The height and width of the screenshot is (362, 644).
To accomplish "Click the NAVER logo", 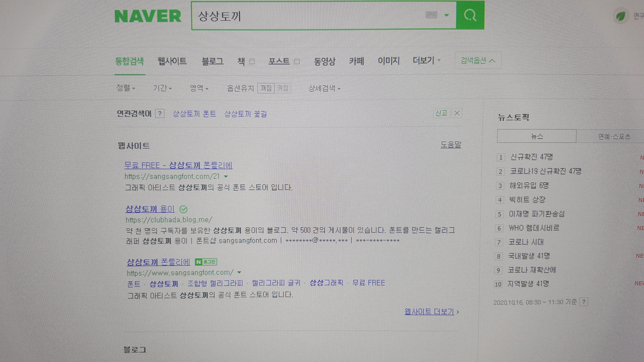I will point(148,16).
